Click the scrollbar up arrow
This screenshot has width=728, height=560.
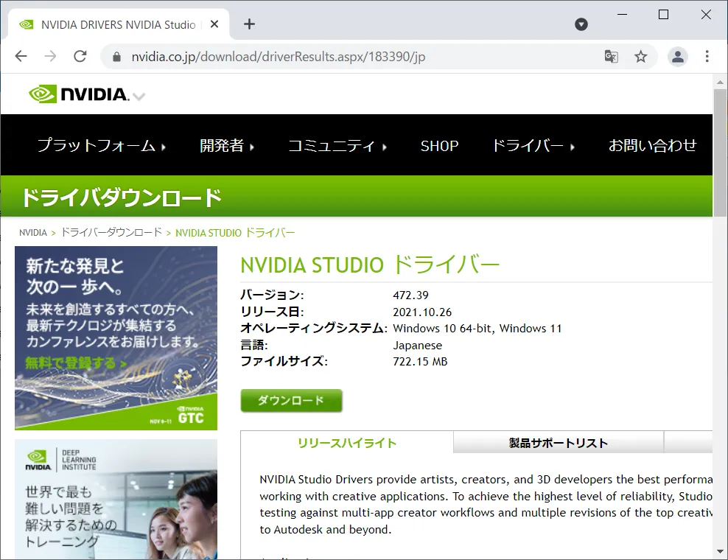[720, 83]
